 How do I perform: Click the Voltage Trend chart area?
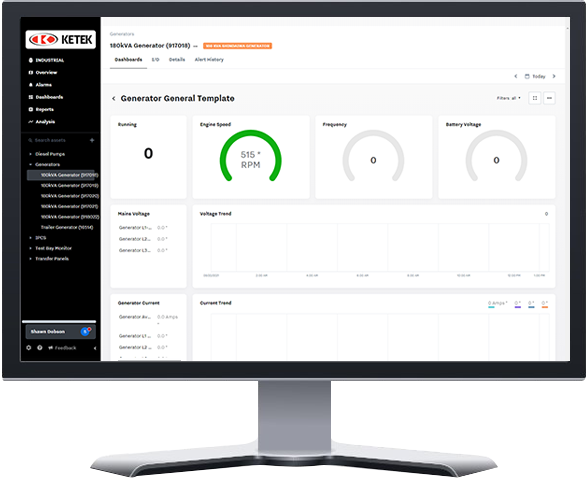380,248
